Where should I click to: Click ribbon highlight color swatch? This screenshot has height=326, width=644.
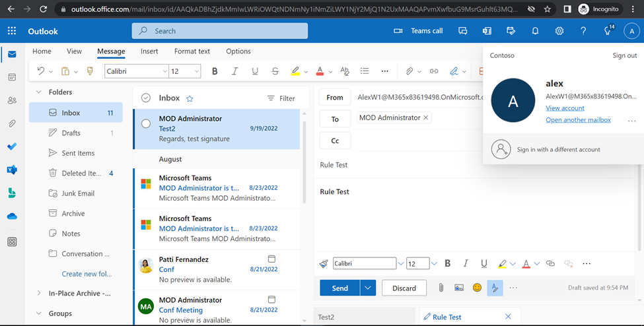click(x=295, y=71)
